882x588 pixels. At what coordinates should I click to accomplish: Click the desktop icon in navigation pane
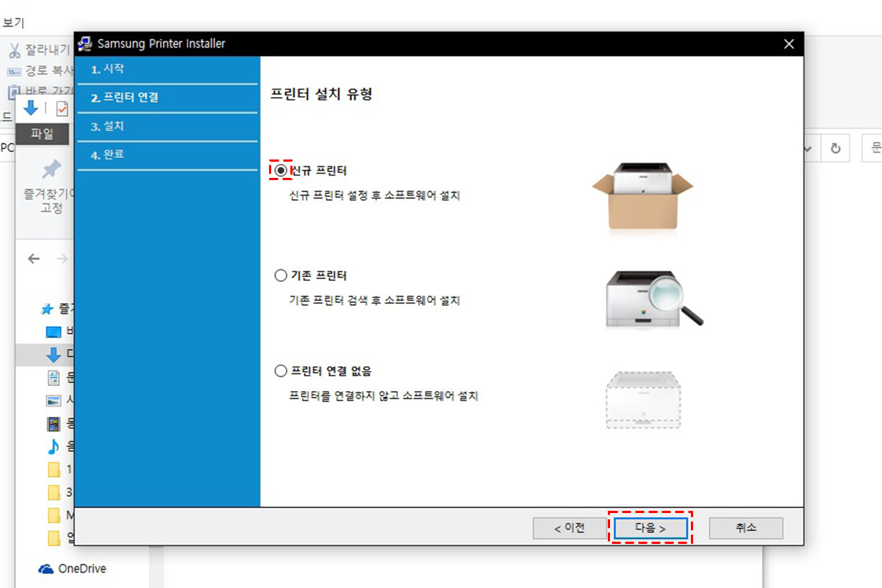coord(54,331)
